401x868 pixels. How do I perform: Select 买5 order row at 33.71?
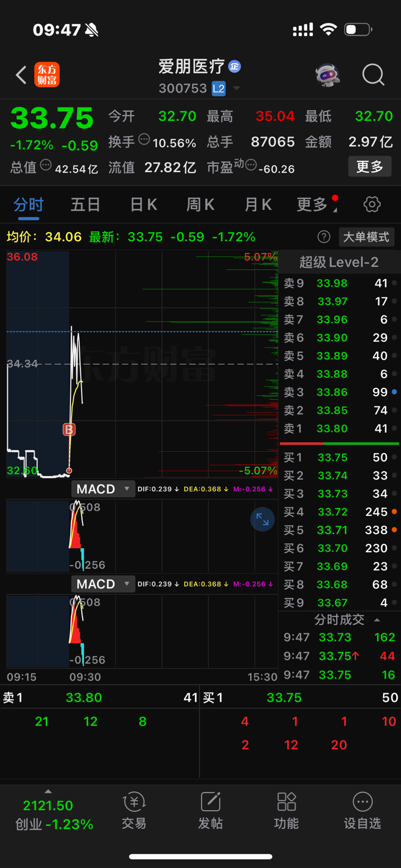tap(339, 530)
